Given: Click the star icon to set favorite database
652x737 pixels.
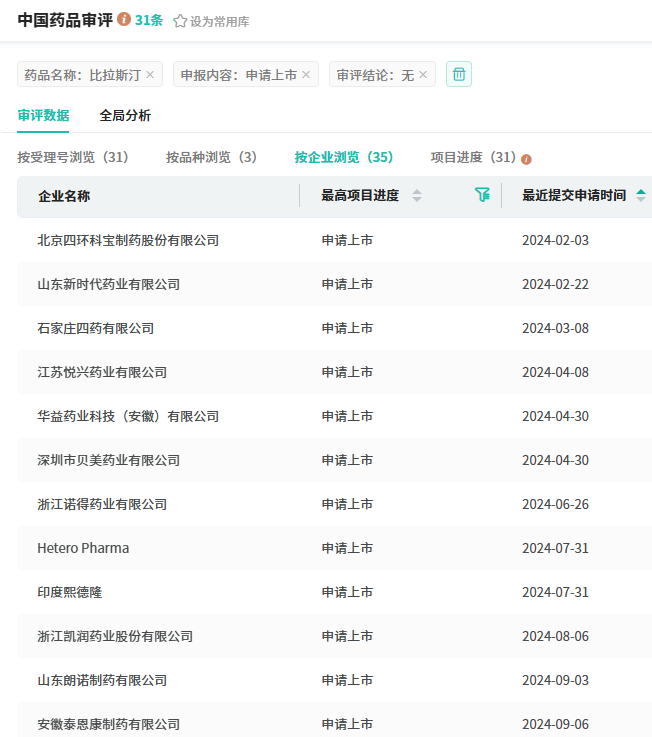Looking at the screenshot, I should click(x=180, y=21).
